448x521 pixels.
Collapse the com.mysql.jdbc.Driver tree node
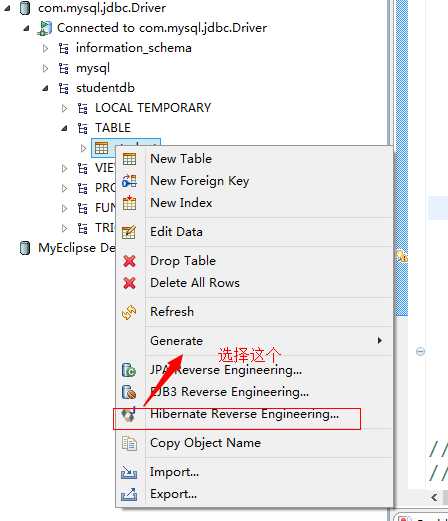pos(7,9)
